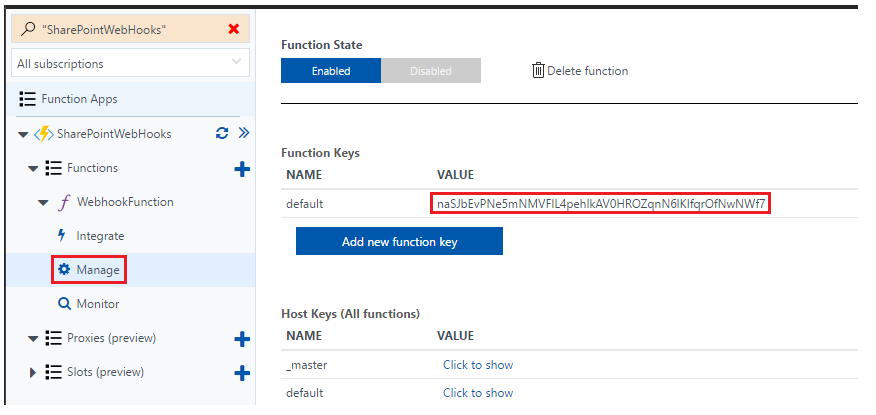This screenshot has height=415, width=876.
Task: Click Add new function key button
Action: tap(399, 241)
